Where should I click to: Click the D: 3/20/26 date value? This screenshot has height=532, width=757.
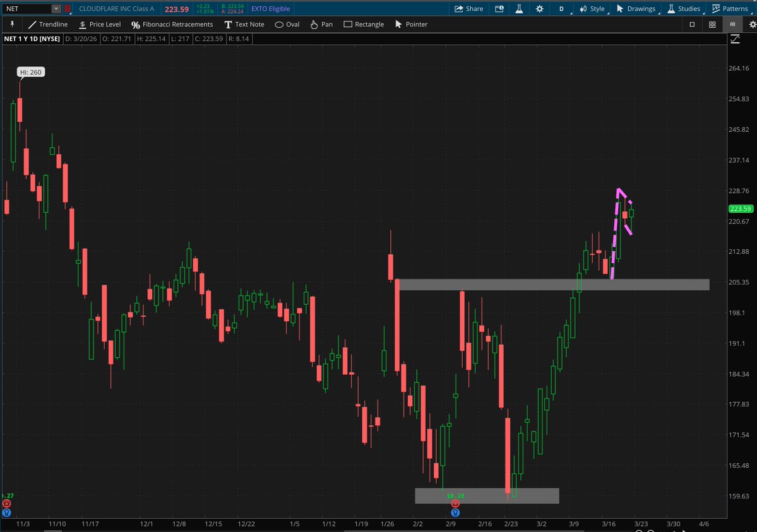[81, 38]
